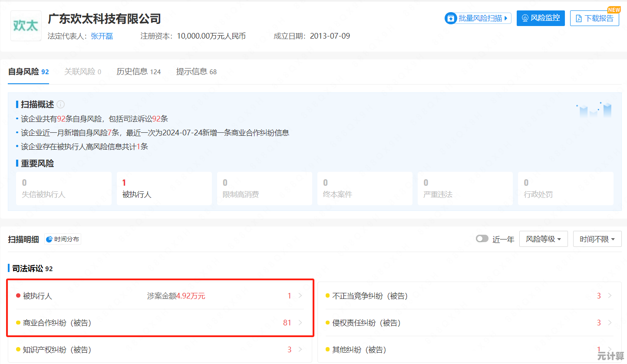Click the yellow dot beside 知识产权纠纷（被告）
Image resolution: width=627 pixels, height=364 pixels.
click(x=17, y=349)
